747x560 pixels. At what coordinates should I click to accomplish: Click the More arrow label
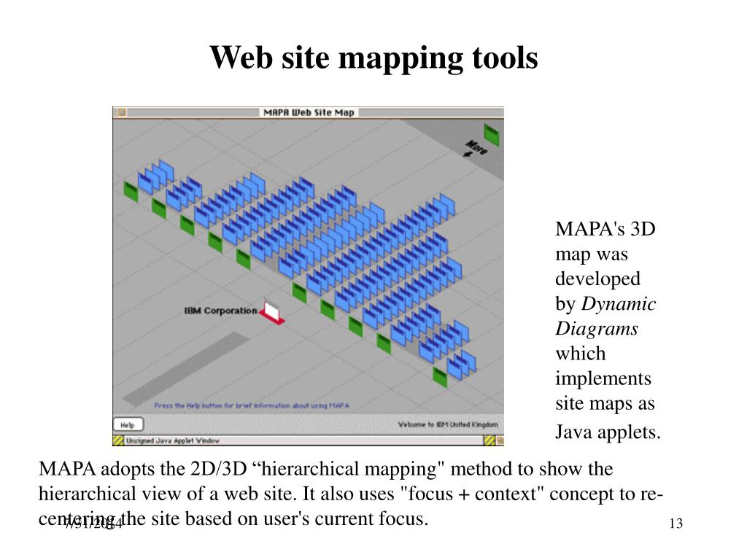(x=475, y=148)
